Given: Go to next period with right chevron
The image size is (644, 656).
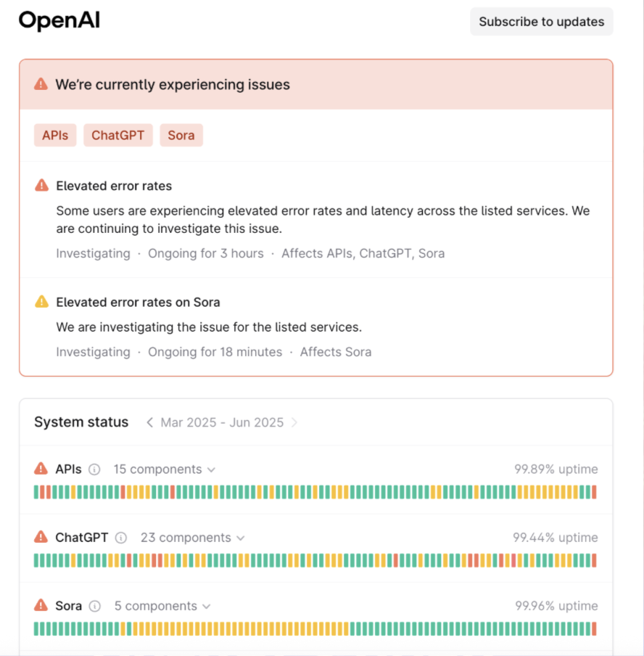Looking at the screenshot, I should pos(294,422).
